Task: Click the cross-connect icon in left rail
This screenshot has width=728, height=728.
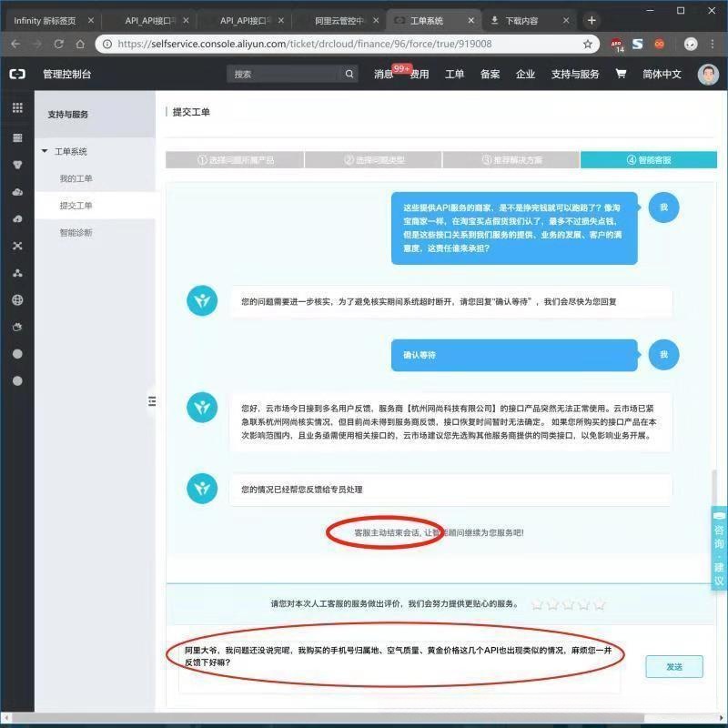Action: pos(17,246)
